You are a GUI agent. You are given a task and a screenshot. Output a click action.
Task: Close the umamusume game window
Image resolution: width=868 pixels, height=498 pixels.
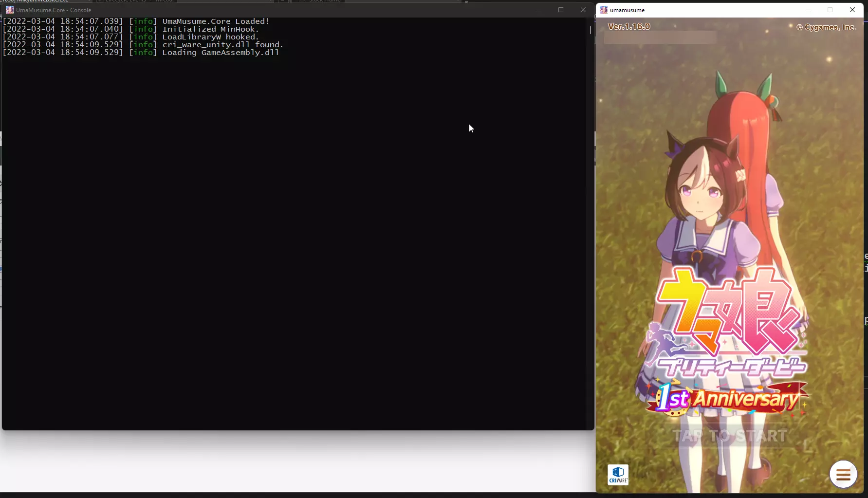[852, 10]
